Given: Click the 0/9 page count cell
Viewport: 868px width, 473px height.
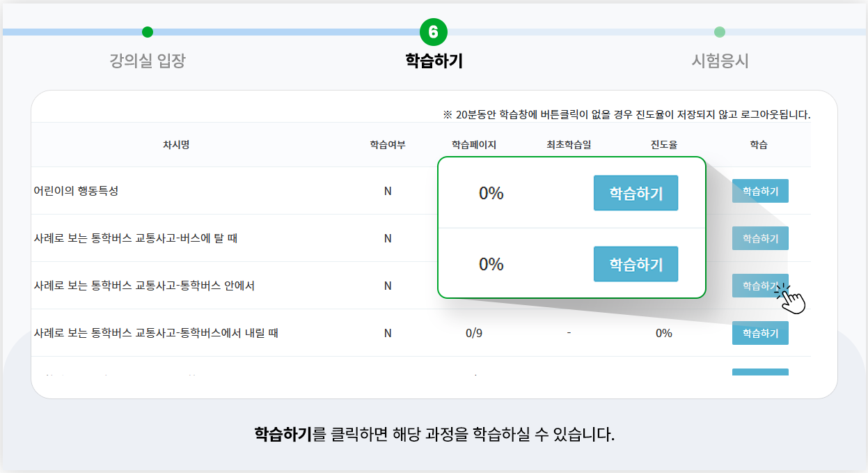Looking at the screenshot, I should (473, 333).
